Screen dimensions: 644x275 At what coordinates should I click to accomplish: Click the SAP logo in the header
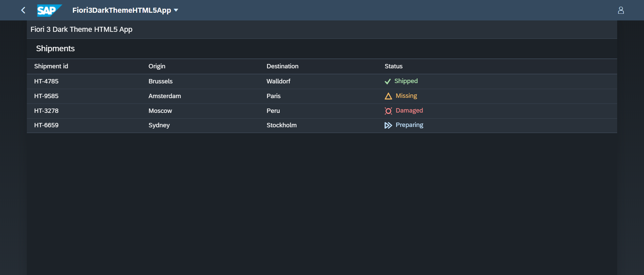49,10
